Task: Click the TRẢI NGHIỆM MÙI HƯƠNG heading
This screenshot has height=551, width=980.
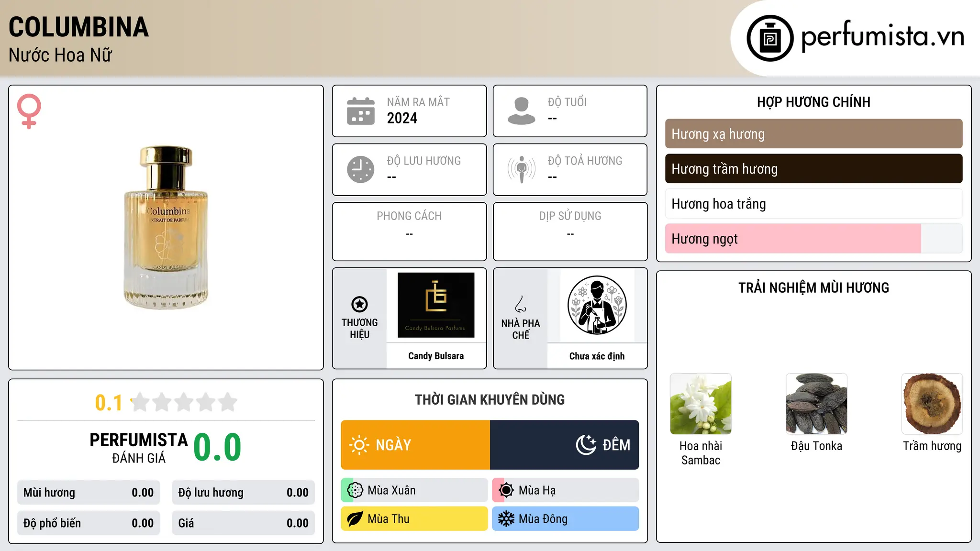Action: click(x=813, y=287)
